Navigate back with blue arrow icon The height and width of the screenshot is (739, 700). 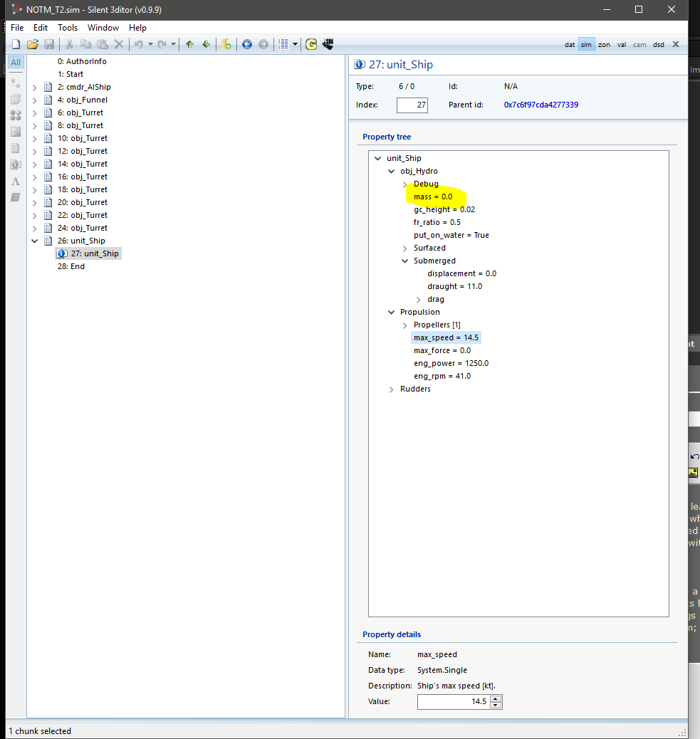pyautogui.click(x=247, y=44)
